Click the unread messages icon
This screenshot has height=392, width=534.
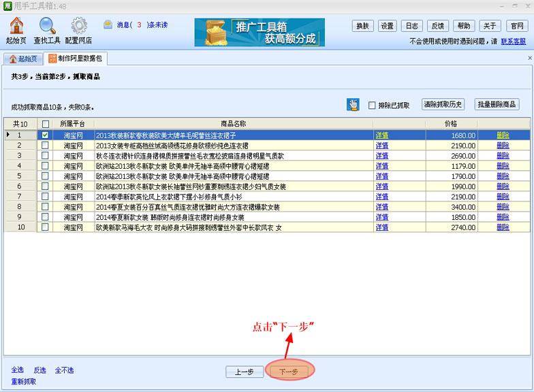pos(108,25)
